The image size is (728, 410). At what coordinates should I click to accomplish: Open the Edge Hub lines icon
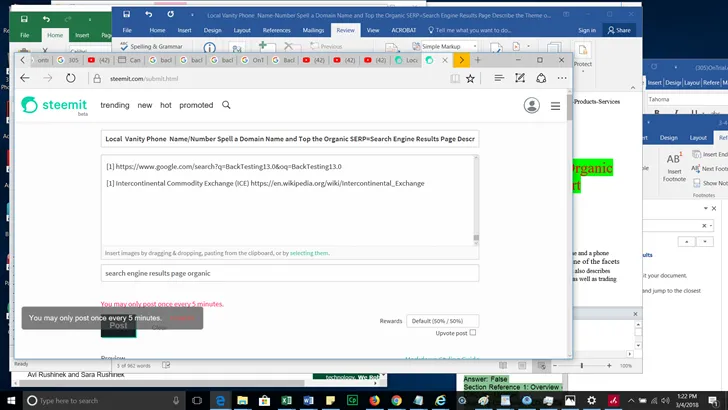tap(499, 78)
